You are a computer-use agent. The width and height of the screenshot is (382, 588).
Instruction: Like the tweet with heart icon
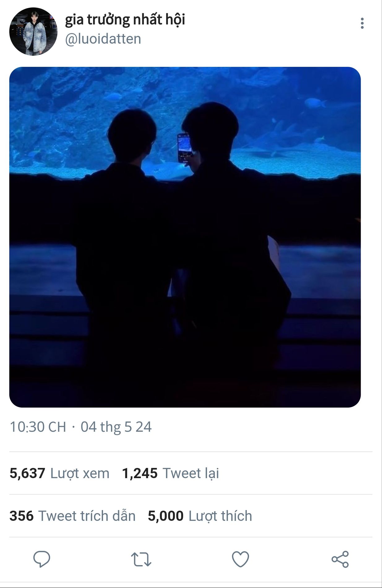click(x=240, y=559)
